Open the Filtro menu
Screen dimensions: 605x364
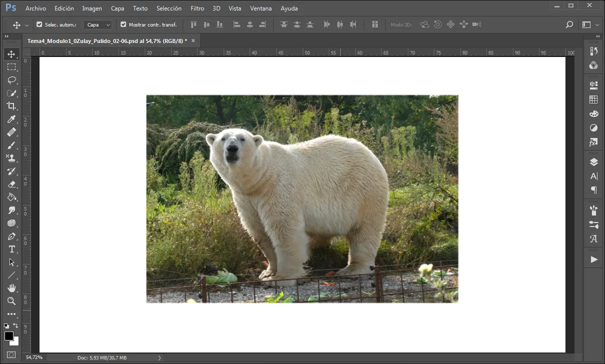(x=197, y=8)
